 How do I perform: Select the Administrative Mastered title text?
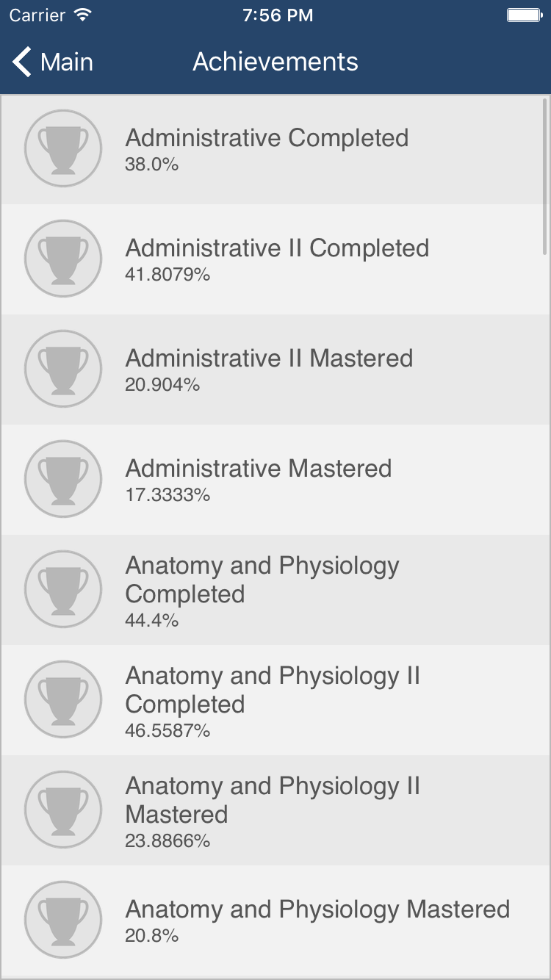(x=259, y=469)
